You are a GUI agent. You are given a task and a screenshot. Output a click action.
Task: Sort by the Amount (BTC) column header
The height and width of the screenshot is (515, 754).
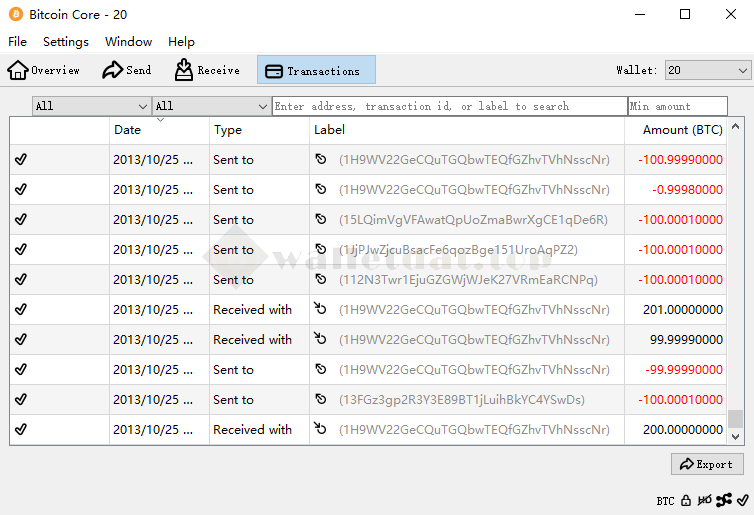tap(682, 130)
